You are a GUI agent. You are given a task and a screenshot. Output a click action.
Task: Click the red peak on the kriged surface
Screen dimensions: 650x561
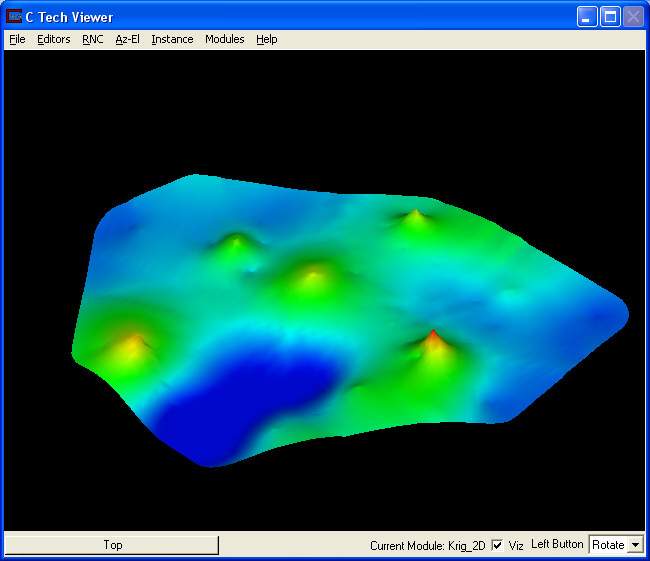[433, 335]
